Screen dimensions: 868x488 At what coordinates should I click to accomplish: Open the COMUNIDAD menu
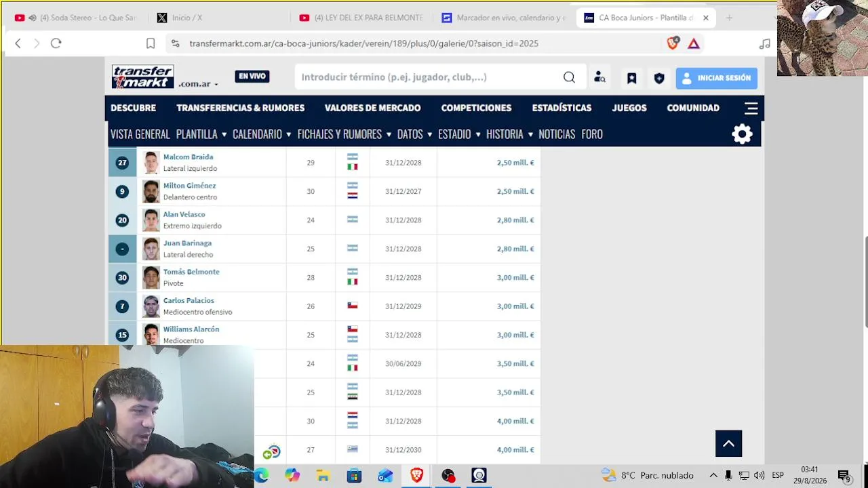(x=693, y=108)
